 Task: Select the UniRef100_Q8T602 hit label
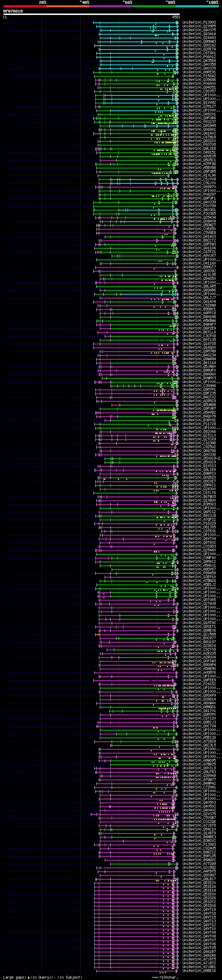click(199, 543)
